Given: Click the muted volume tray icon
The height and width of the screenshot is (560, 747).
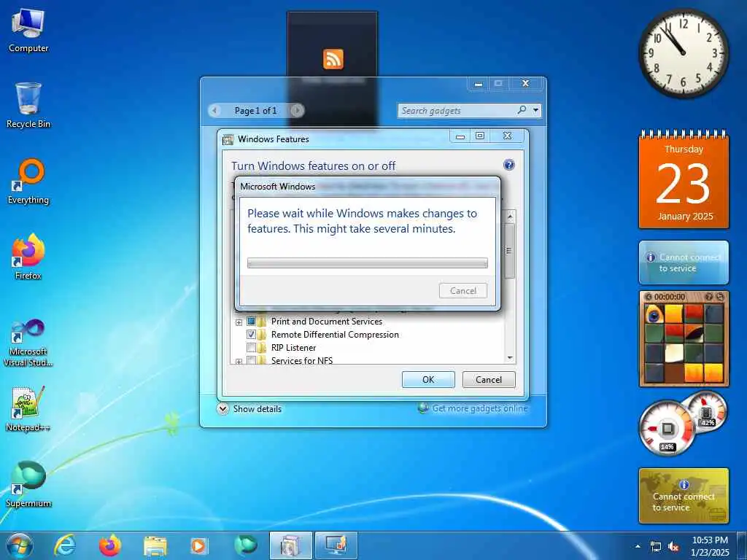Looking at the screenshot, I should (x=673, y=547).
